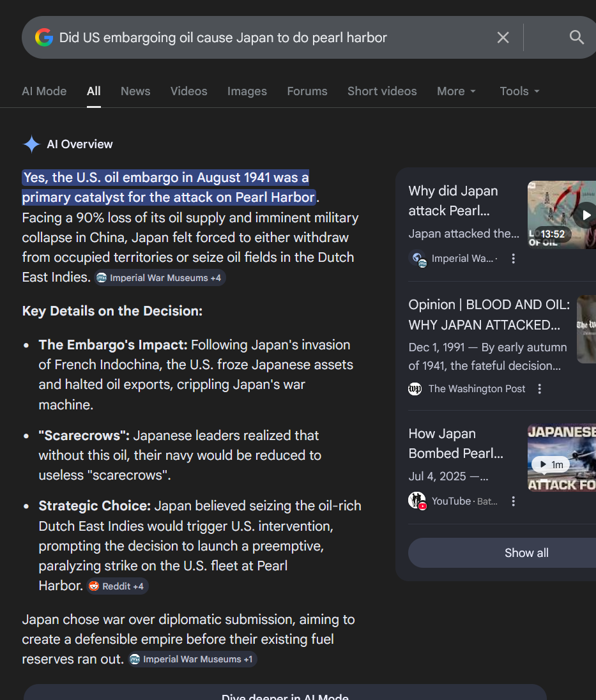This screenshot has height=700, width=596.
Task: Click the Google logo in search bar
Action: [44, 38]
